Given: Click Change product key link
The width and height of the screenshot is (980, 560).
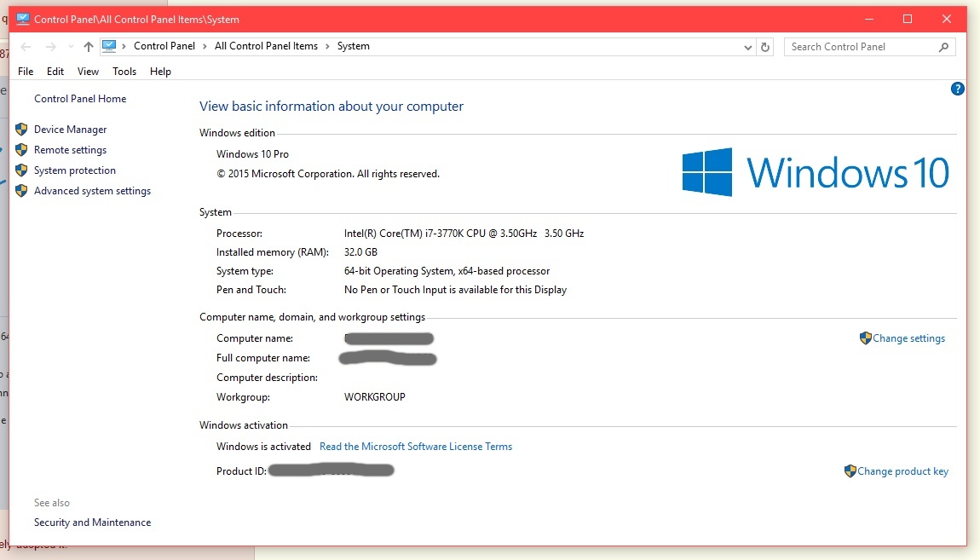Looking at the screenshot, I should tap(902, 471).
